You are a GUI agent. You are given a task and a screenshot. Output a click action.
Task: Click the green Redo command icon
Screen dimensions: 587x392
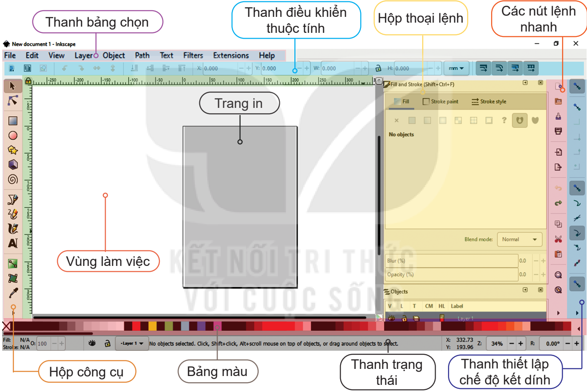[x=559, y=203]
